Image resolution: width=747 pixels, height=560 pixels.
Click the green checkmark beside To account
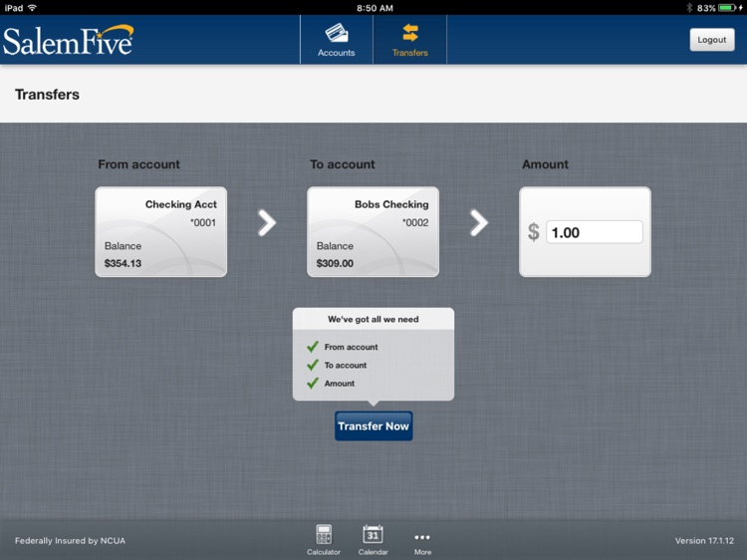pyautogui.click(x=313, y=365)
